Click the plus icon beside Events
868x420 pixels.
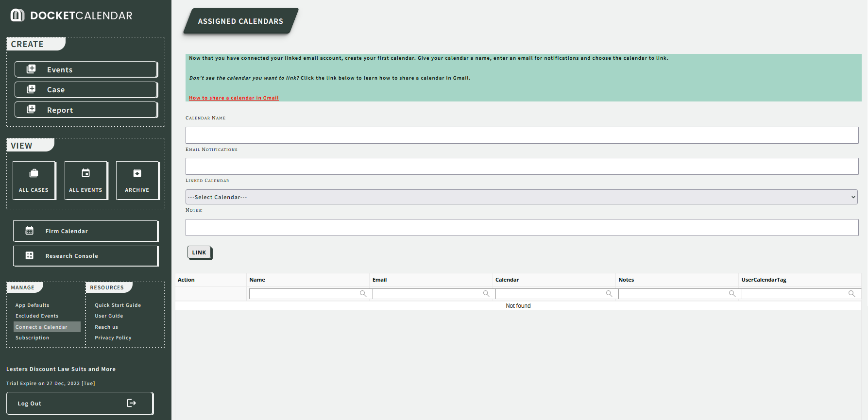point(31,69)
